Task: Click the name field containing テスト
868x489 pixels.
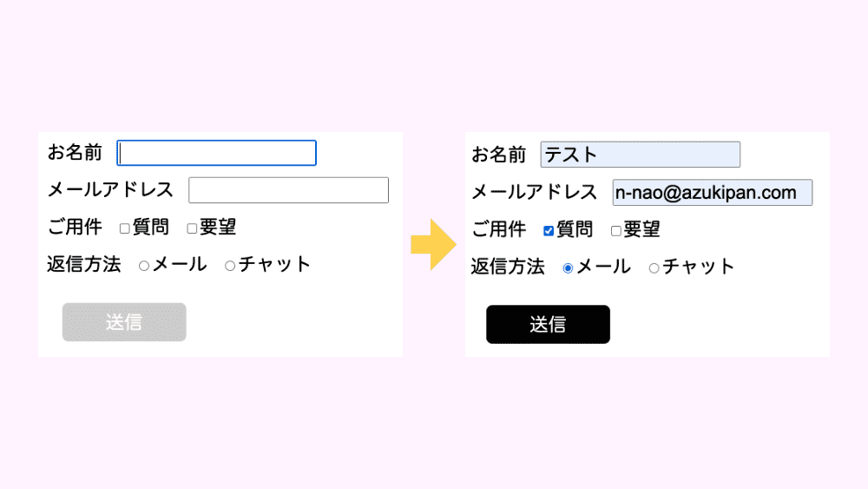Action: (x=641, y=155)
